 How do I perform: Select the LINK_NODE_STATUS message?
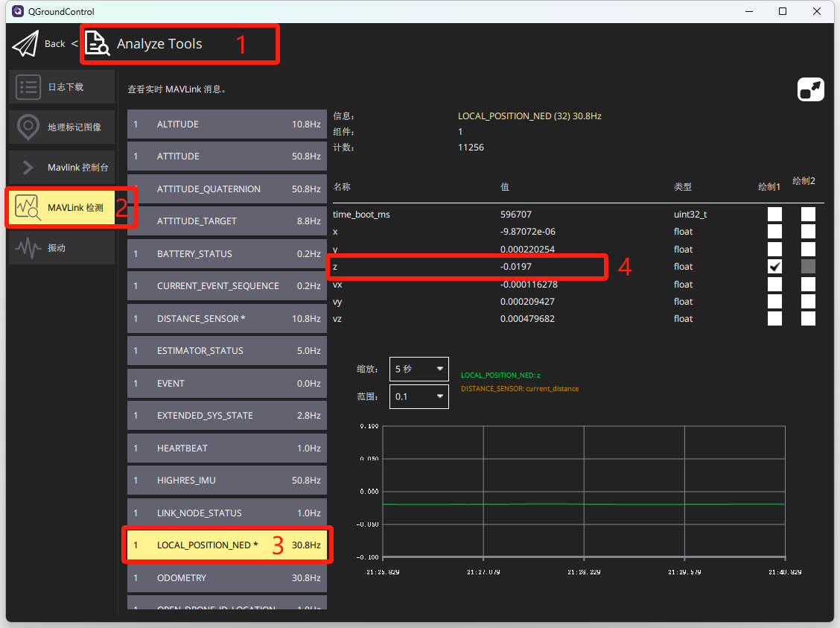[x=227, y=513]
